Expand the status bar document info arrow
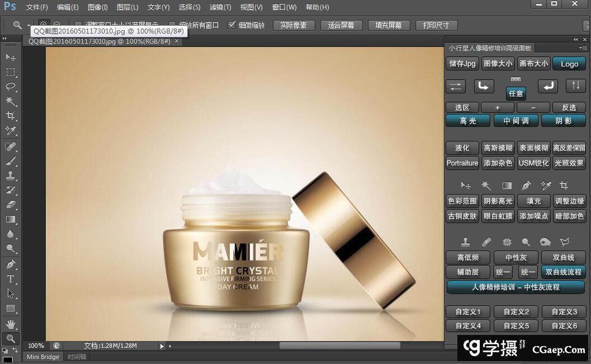 click(x=162, y=346)
